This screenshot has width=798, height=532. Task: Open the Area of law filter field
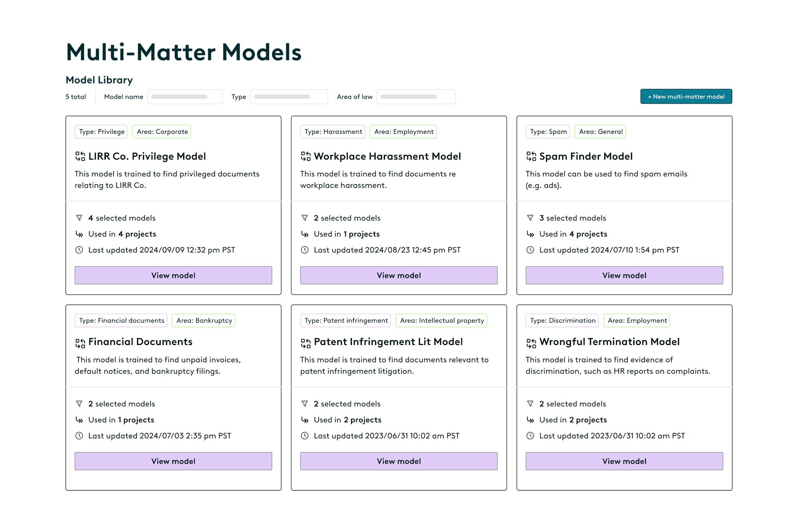point(416,97)
